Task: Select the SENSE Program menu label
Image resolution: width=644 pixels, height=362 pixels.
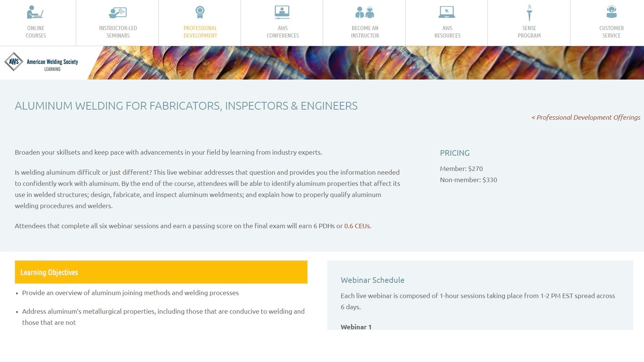Action: (529, 32)
